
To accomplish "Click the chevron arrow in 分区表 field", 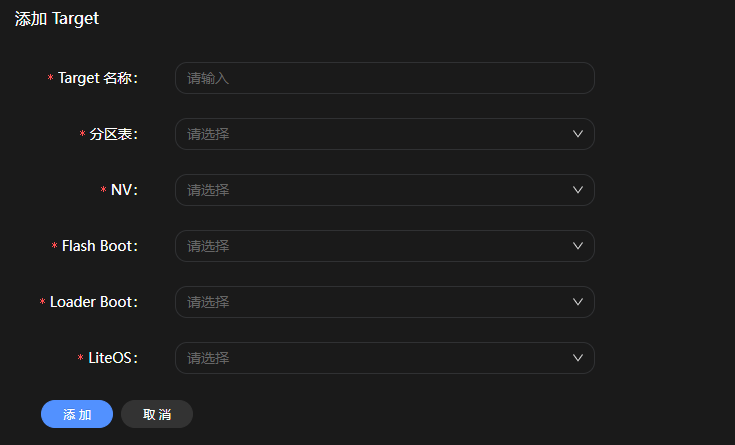I will (x=578, y=134).
